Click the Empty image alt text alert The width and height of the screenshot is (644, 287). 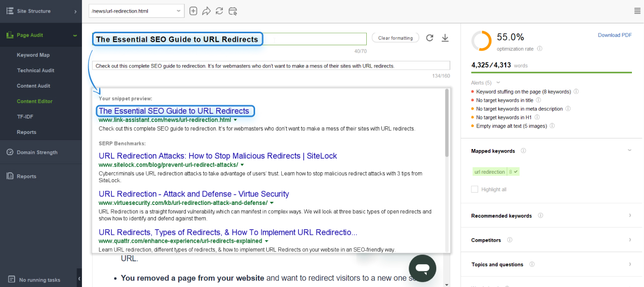511,126
